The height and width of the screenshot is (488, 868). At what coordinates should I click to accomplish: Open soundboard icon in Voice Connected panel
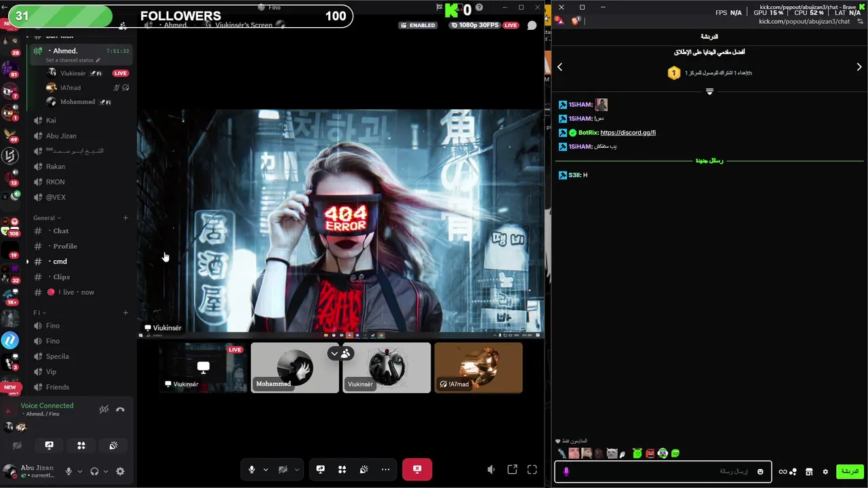(113, 445)
